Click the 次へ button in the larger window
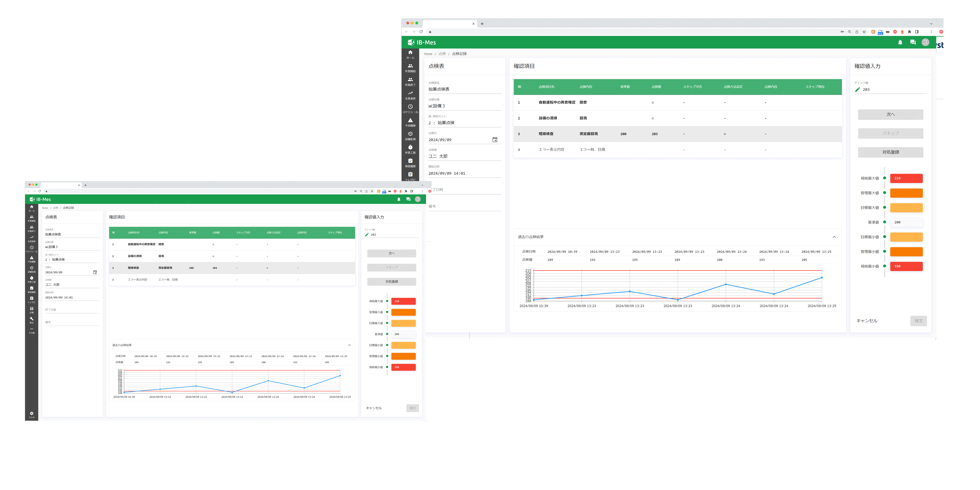The width and height of the screenshot is (980, 490). (890, 115)
